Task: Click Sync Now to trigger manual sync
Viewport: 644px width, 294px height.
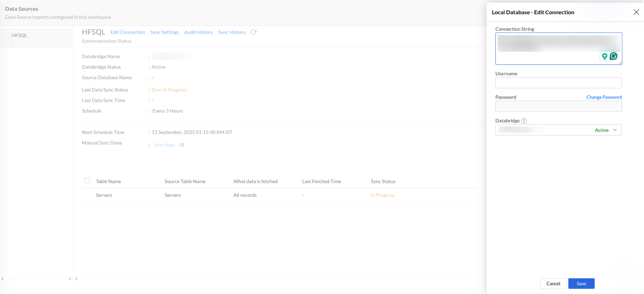Action: [164, 145]
